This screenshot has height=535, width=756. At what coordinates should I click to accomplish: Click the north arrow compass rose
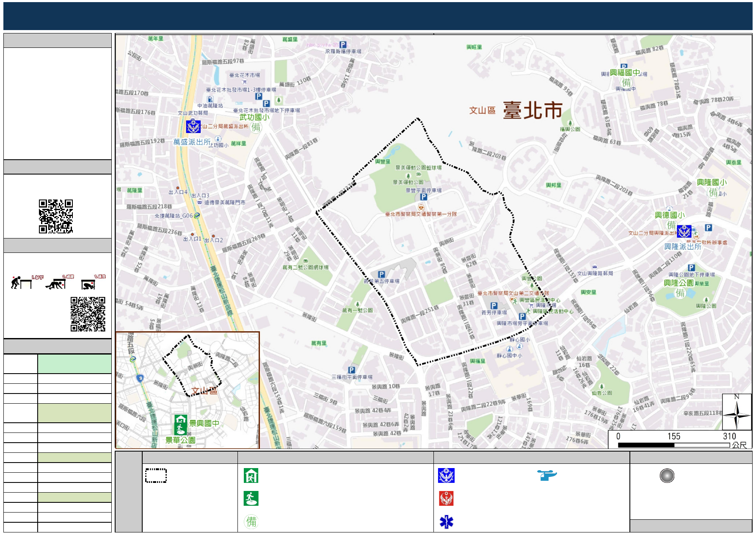737,412
